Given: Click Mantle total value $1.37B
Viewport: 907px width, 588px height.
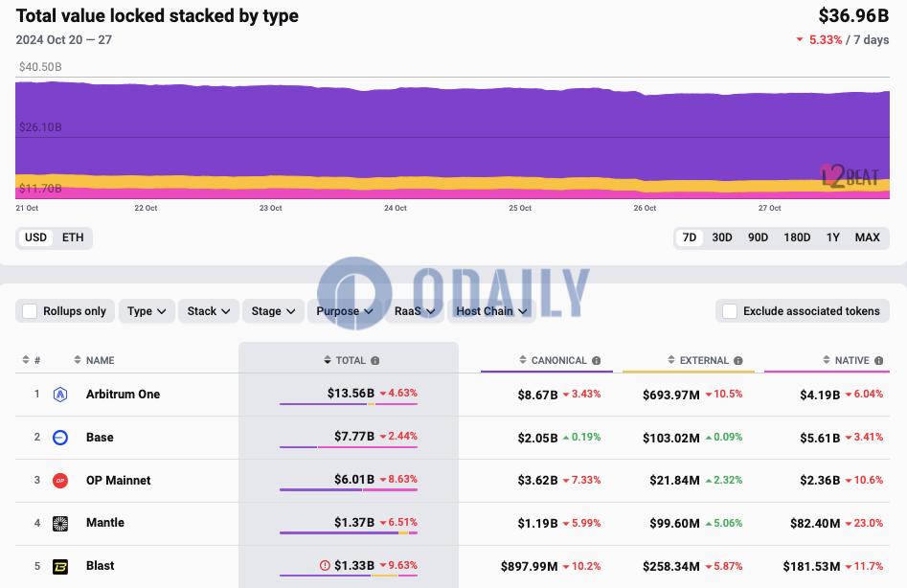Looking at the screenshot, I should (354, 523).
